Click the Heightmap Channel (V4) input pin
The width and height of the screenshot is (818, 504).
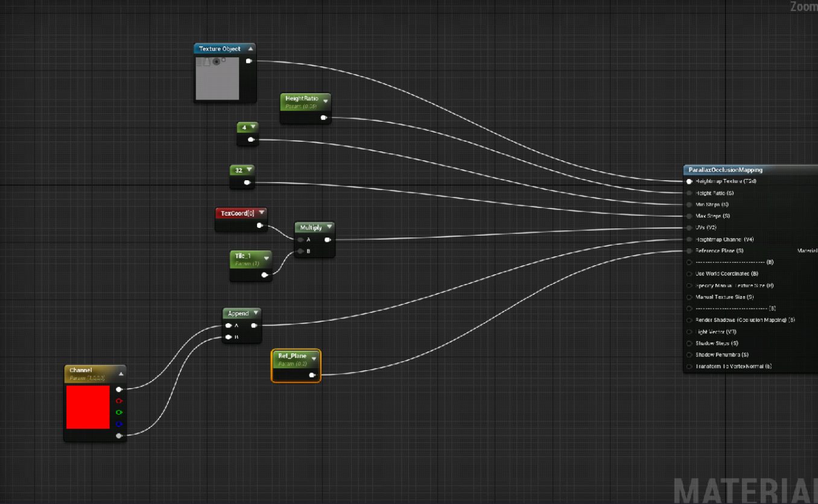point(689,239)
